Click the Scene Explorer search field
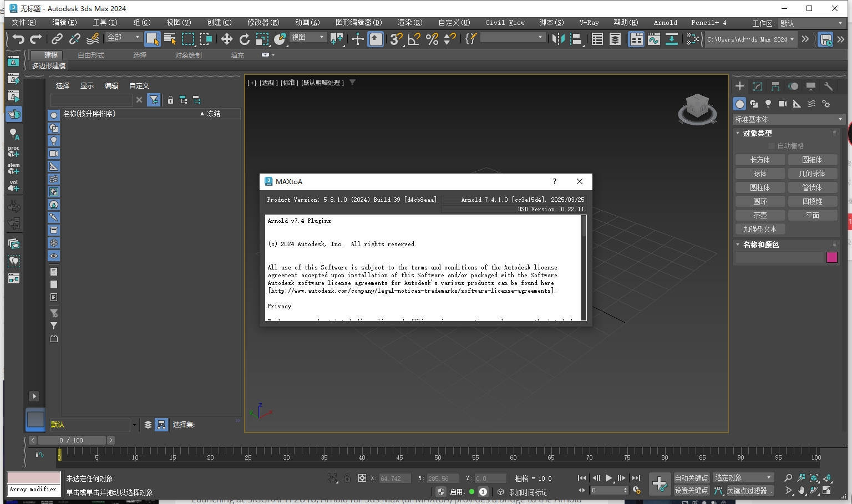This screenshot has height=504, width=852. coord(92,100)
